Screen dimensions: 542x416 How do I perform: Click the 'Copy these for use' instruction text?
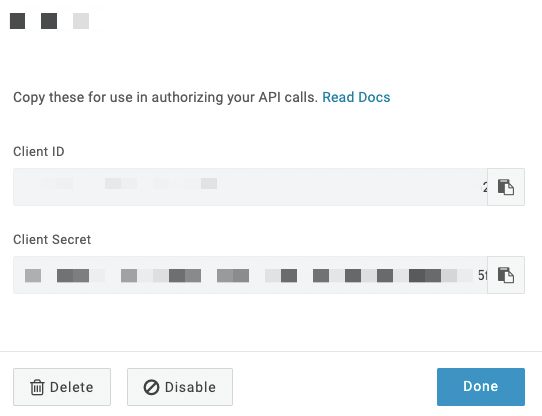point(165,97)
